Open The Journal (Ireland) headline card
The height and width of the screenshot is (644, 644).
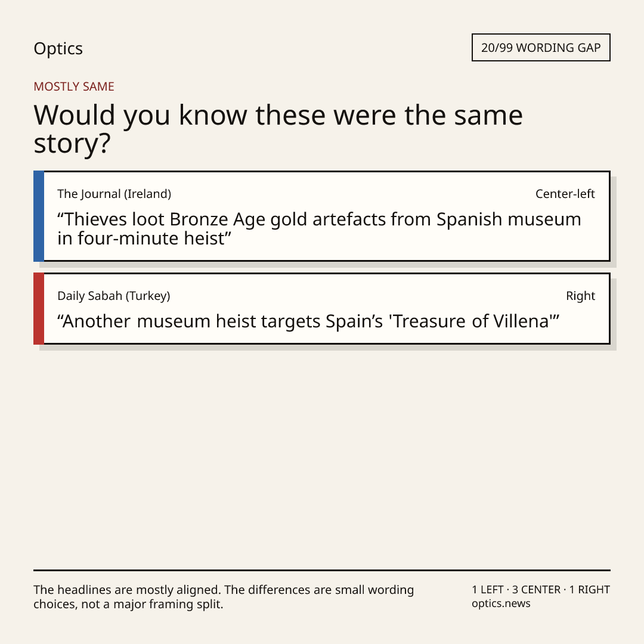click(321, 216)
